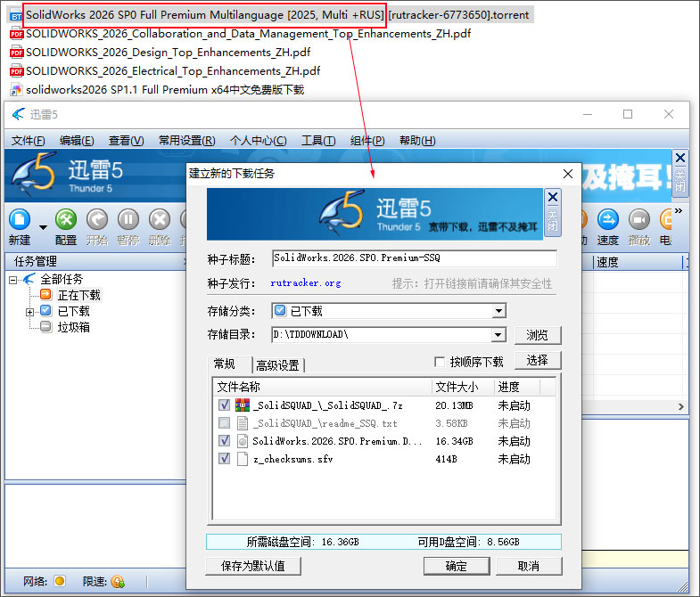Uncheck SolidWorks.2026.SP0.Premium file checkbox

coord(224,441)
